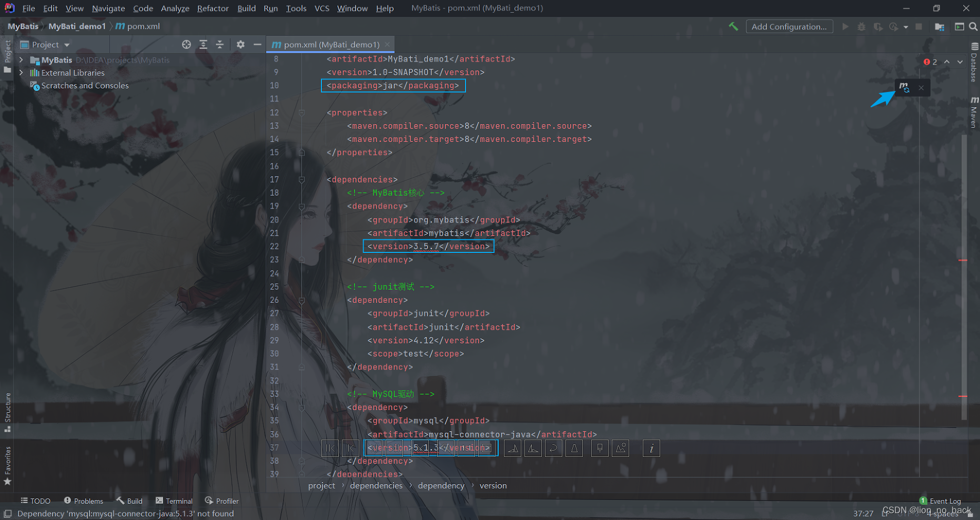Click the Run triangle icon in toolbar

coord(845,26)
